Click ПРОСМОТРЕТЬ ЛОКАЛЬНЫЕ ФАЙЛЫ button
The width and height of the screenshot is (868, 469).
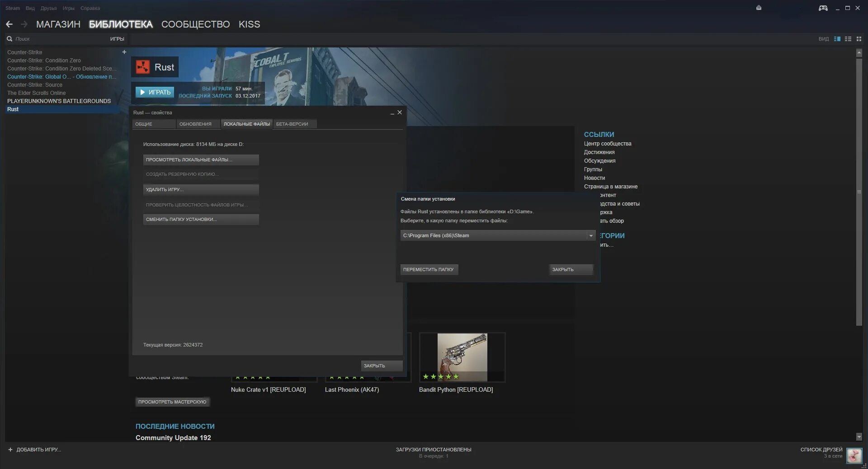coord(201,160)
